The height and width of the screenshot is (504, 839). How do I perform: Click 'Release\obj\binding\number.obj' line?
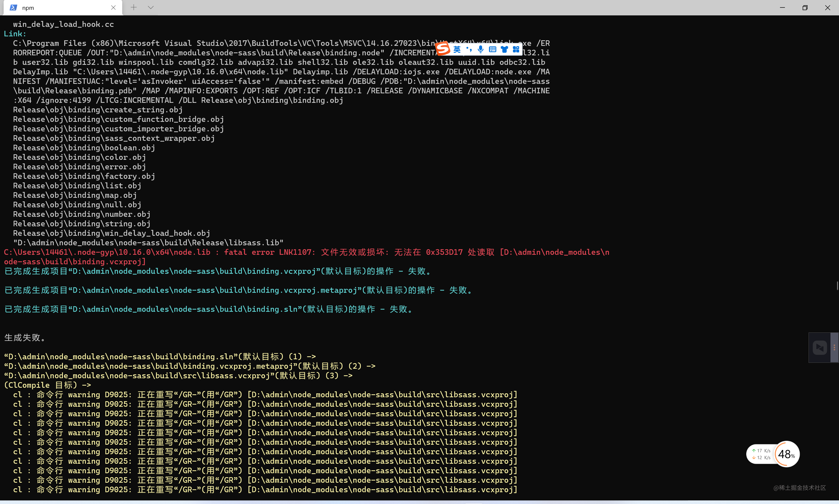pyautogui.click(x=82, y=214)
